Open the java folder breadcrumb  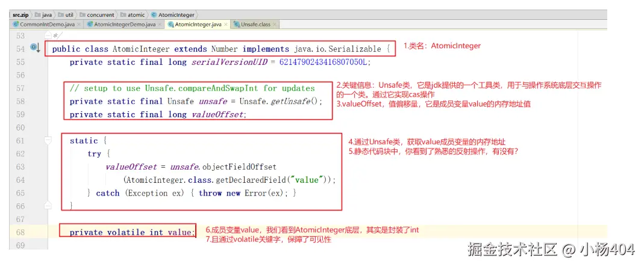[x=43, y=15]
